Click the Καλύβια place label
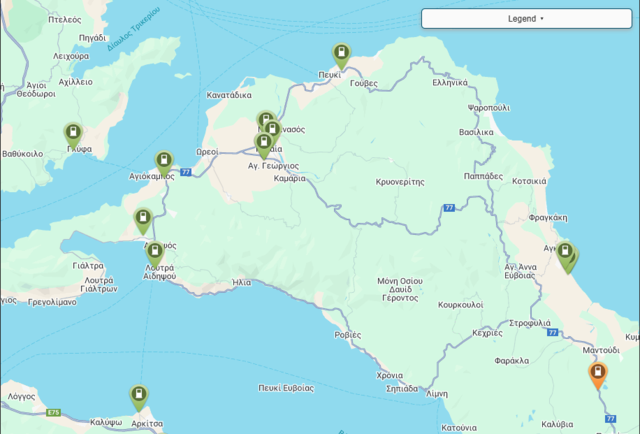This screenshot has height=434, width=640. pos(557,425)
